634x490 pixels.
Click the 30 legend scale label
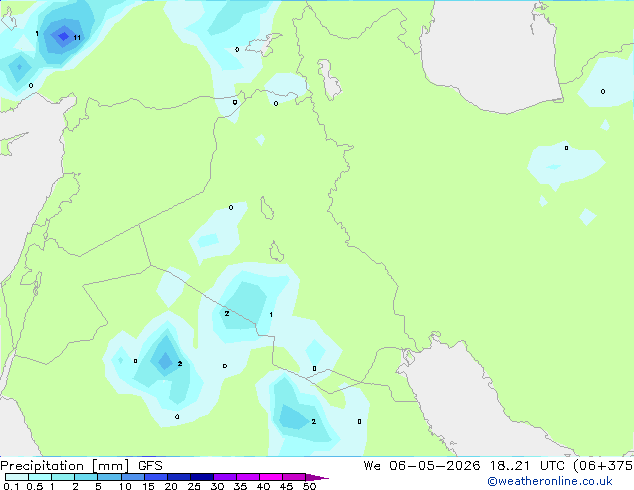pos(217,486)
